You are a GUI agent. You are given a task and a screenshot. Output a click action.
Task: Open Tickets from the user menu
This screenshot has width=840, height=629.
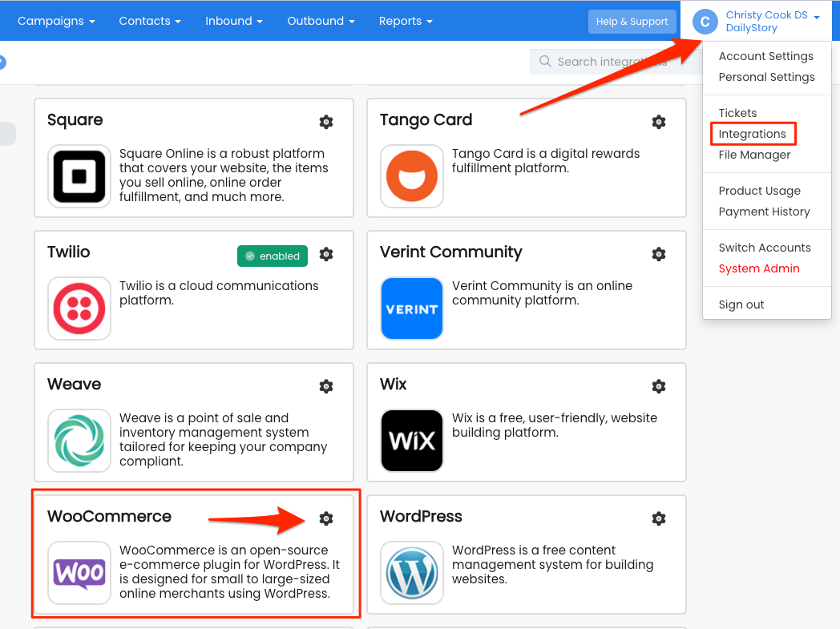coord(737,113)
